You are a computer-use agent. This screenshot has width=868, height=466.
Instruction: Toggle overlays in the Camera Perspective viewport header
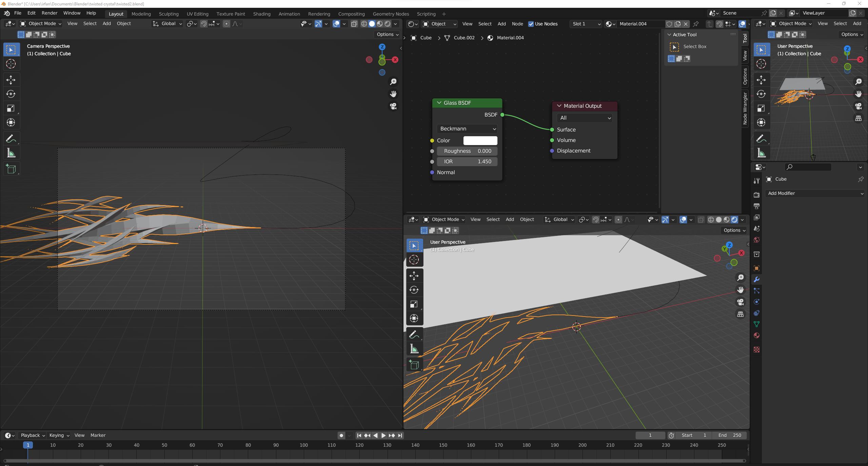[336, 24]
